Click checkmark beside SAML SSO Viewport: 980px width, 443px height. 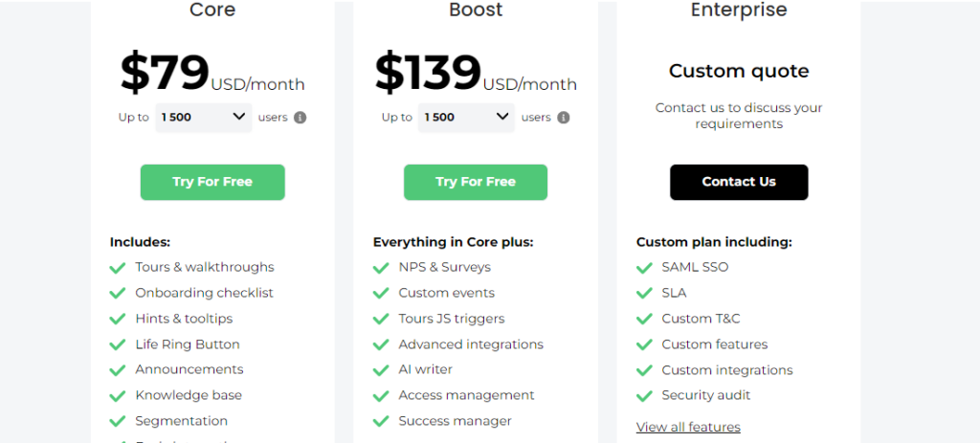point(644,268)
